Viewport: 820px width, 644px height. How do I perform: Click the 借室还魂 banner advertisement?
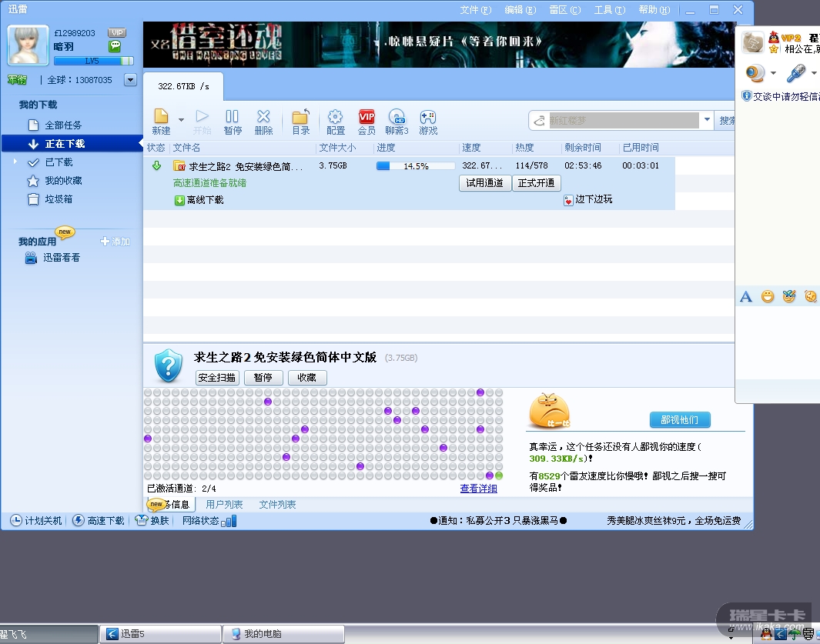click(x=438, y=45)
